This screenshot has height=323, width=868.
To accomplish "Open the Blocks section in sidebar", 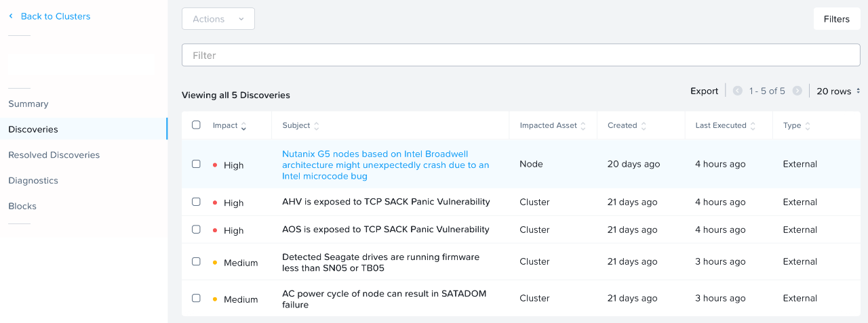I will click(22, 207).
